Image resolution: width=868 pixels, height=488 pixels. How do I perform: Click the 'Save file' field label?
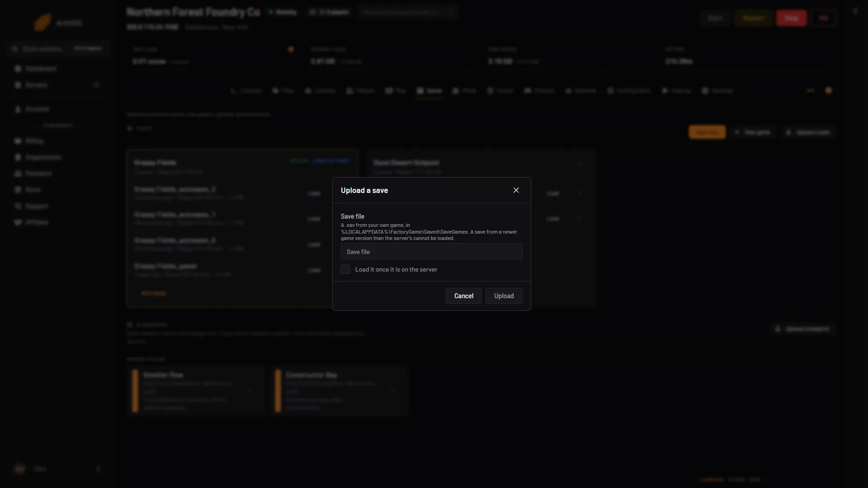coord(353,216)
